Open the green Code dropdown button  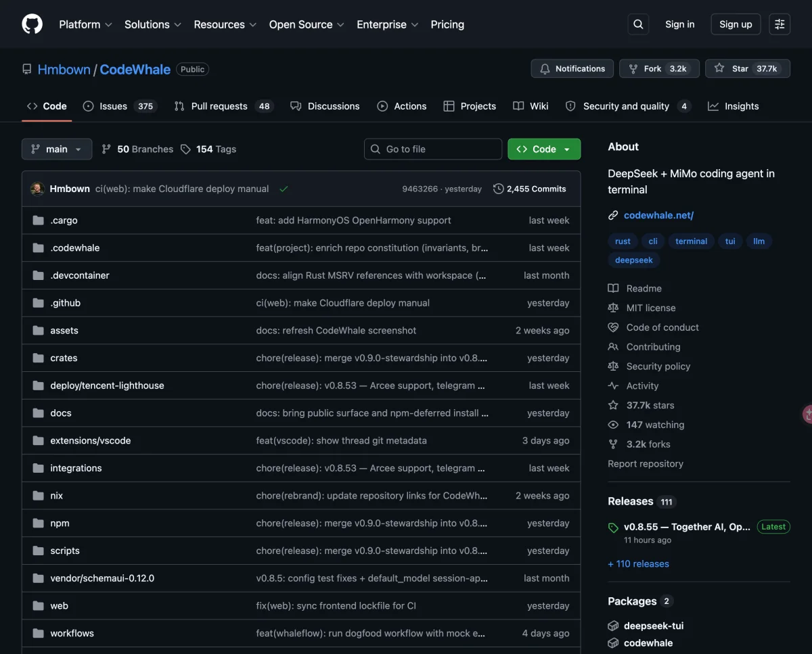click(544, 149)
